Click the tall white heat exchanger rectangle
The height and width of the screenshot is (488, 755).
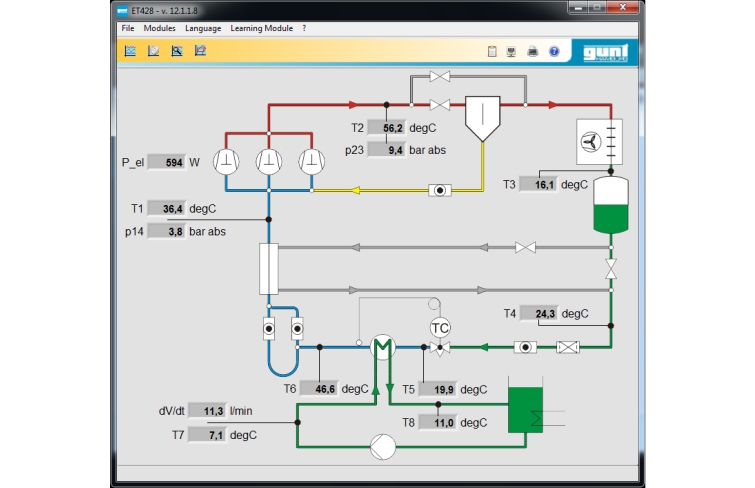tap(269, 269)
